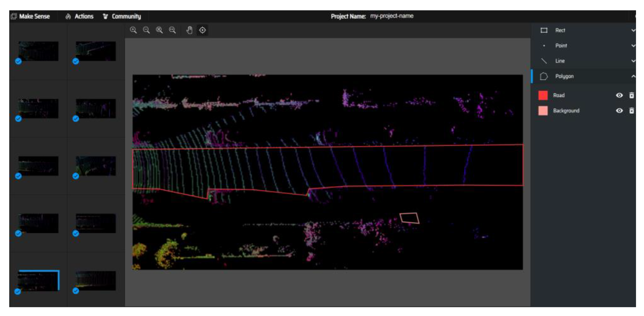Expand the Rect section chevron

[633, 30]
